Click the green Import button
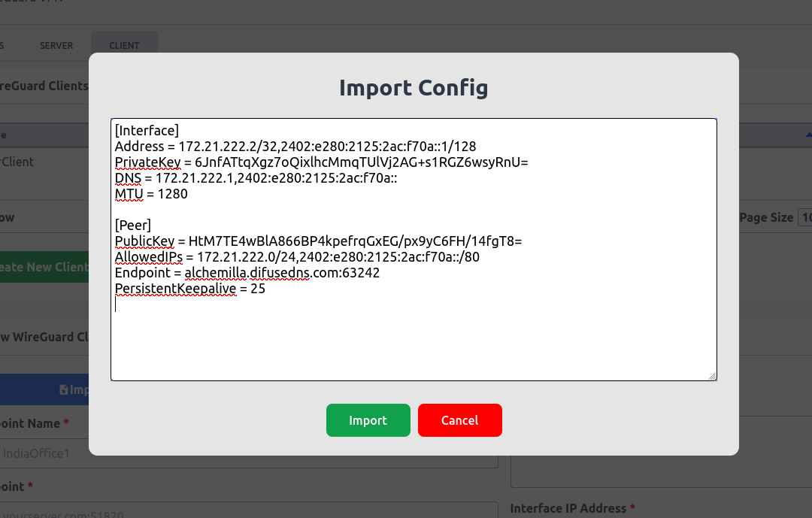Viewport: 812px width, 518px height. tap(368, 420)
